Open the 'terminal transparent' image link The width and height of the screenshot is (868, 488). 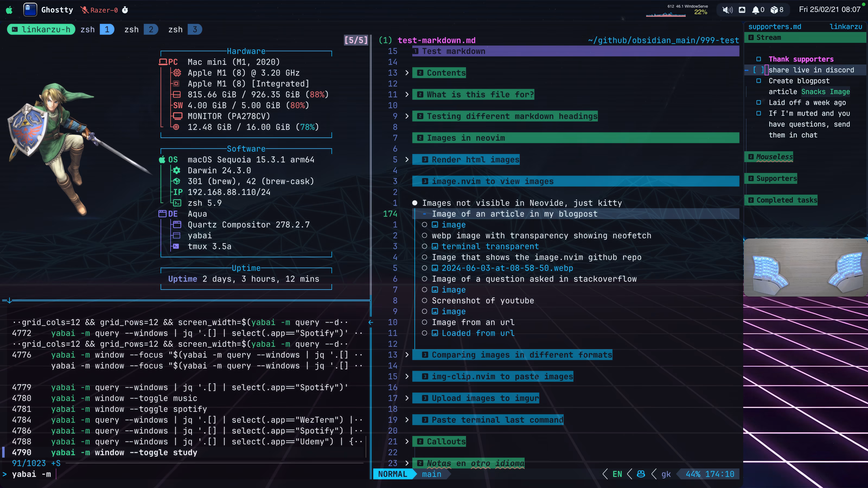click(490, 246)
